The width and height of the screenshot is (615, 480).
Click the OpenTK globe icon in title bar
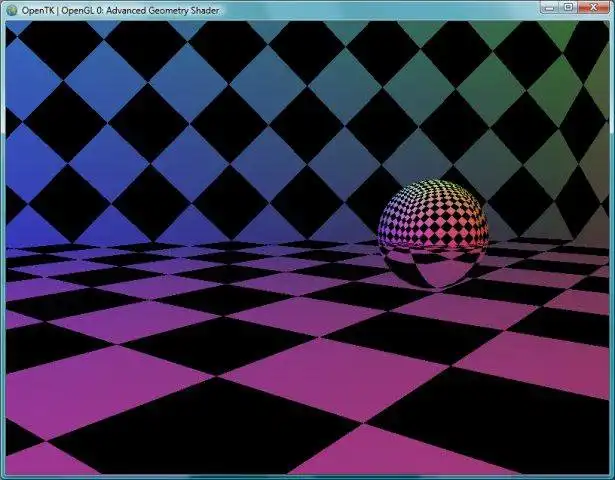[x=12, y=10]
